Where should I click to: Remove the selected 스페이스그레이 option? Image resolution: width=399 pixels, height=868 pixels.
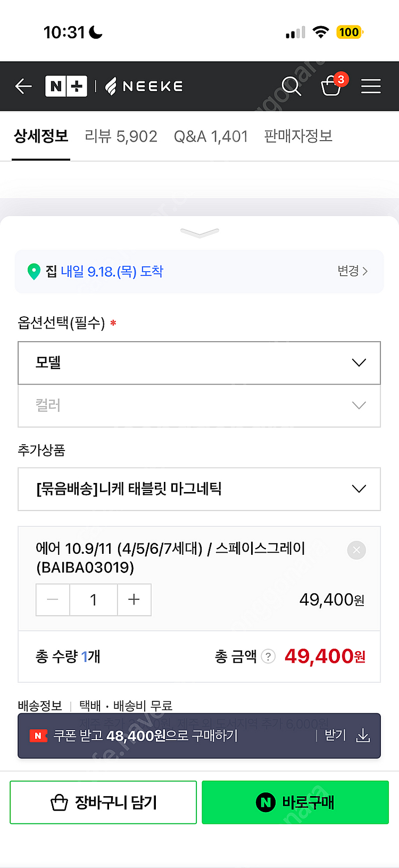pyautogui.click(x=356, y=550)
